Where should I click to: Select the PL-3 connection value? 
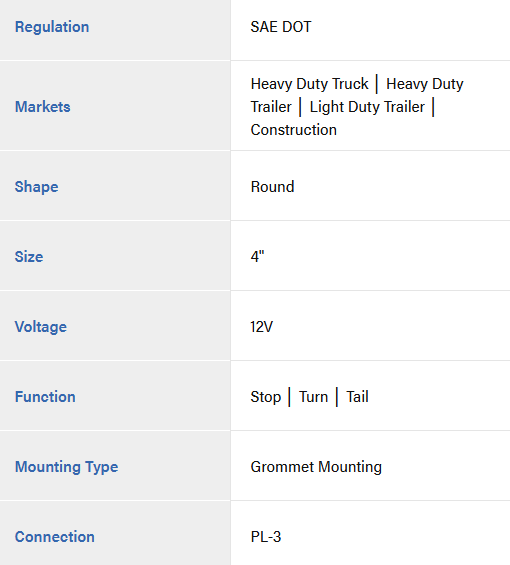(266, 537)
